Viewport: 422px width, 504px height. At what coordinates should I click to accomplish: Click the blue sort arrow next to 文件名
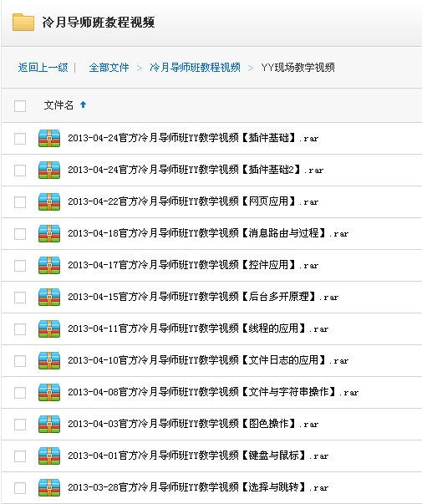84,104
